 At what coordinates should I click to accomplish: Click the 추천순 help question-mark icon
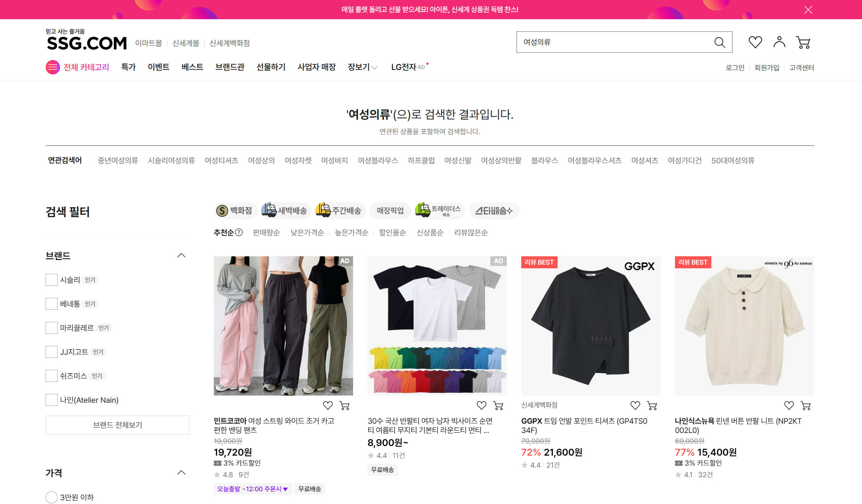point(239,233)
